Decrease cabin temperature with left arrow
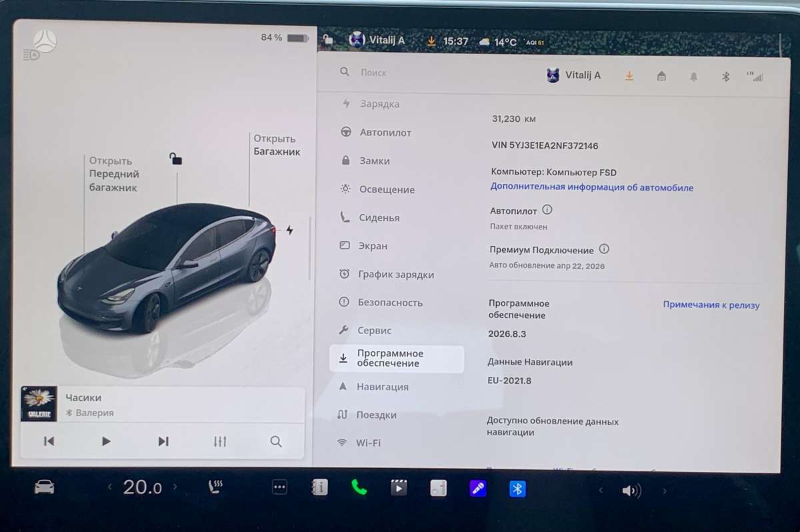 click(110, 487)
